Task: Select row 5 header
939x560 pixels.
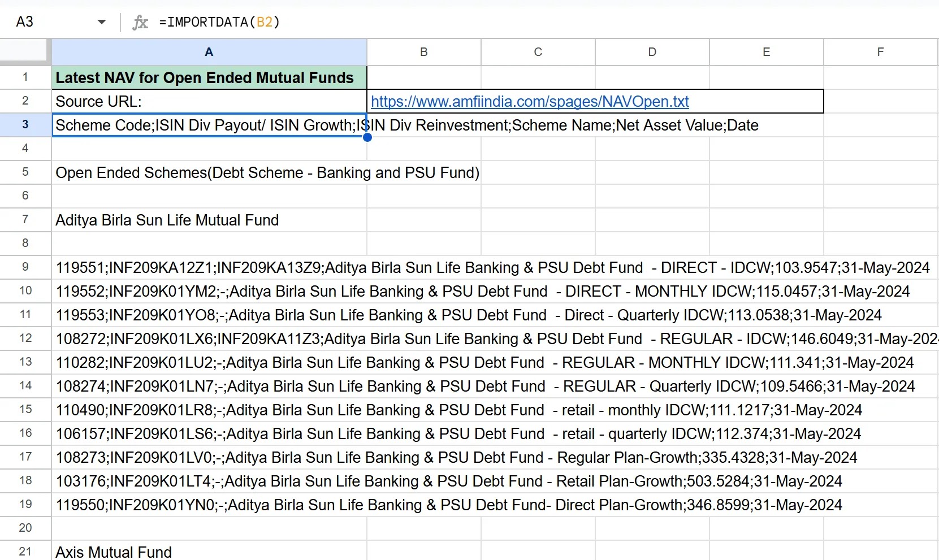Action: pyautogui.click(x=25, y=172)
